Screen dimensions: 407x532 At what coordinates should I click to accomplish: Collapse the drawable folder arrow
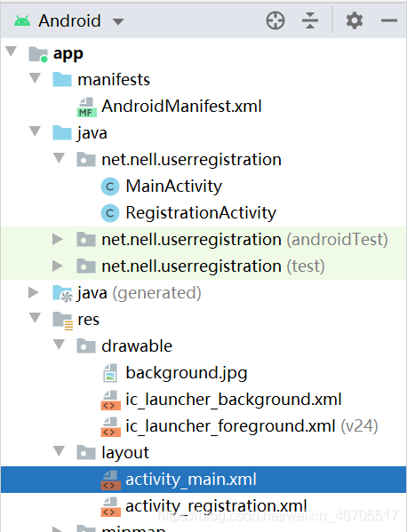(x=59, y=345)
